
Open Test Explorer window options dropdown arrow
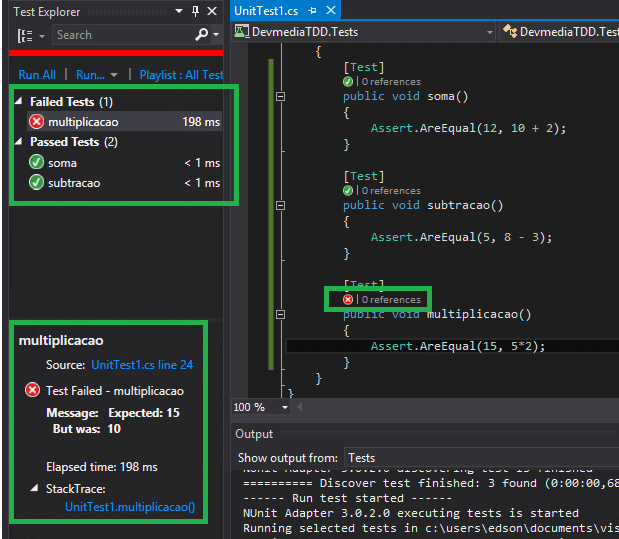click(x=179, y=11)
